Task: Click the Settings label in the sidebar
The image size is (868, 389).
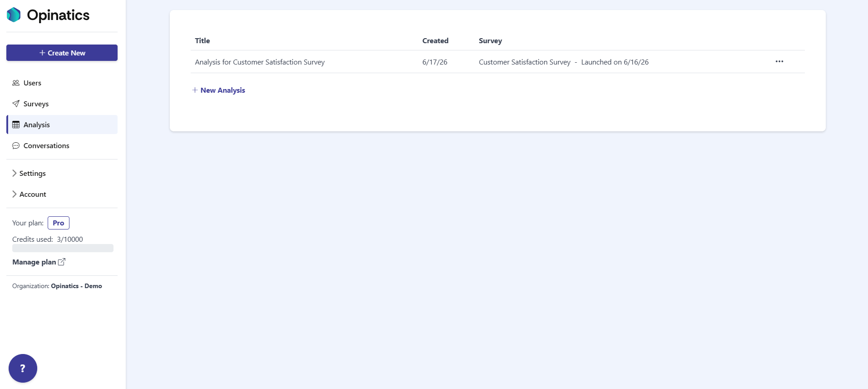Action: click(33, 173)
